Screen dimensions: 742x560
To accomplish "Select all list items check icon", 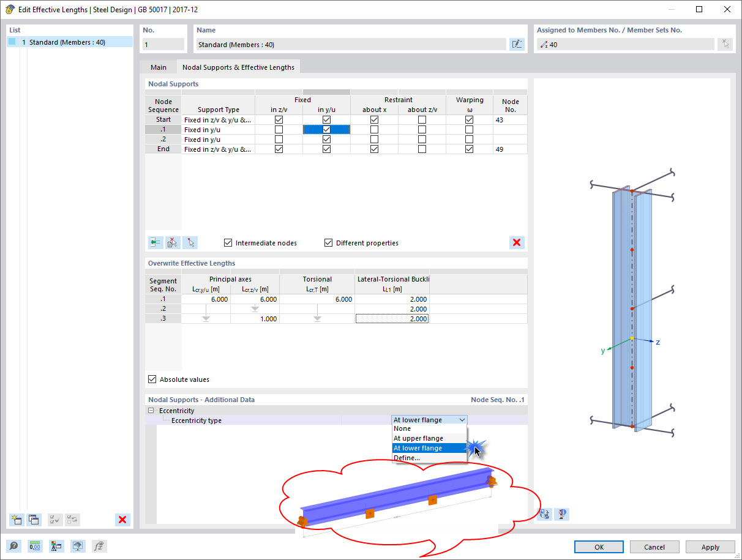I will pos(54,520).
